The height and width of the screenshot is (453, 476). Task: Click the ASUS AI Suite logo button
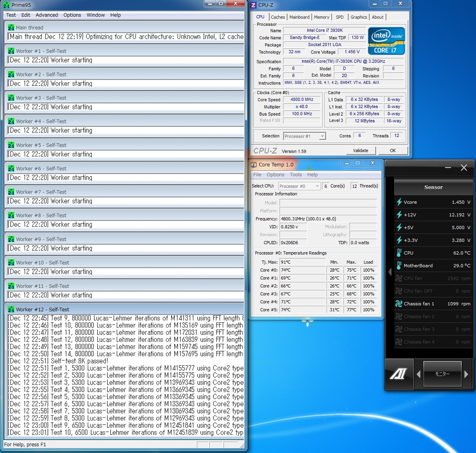399,374
